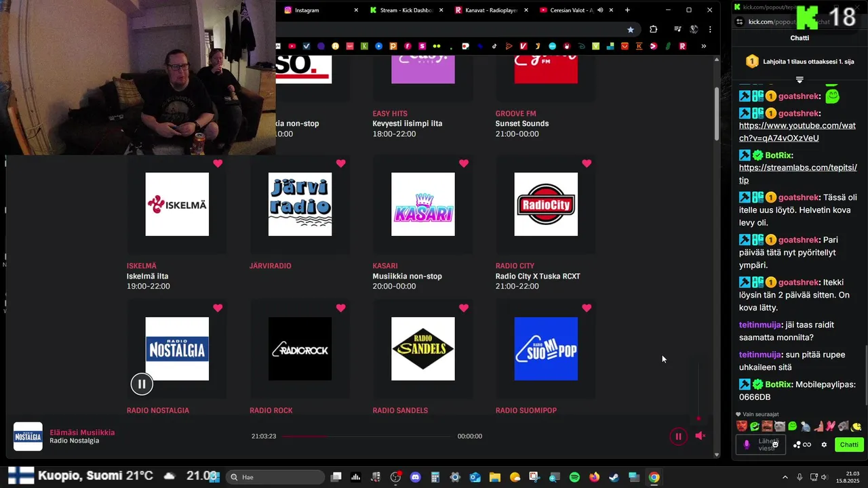This screenshot has width=868, height=488.
Task: Open the red YouTube bookmark
Action: pyautogui.click(x=292, y=46)
